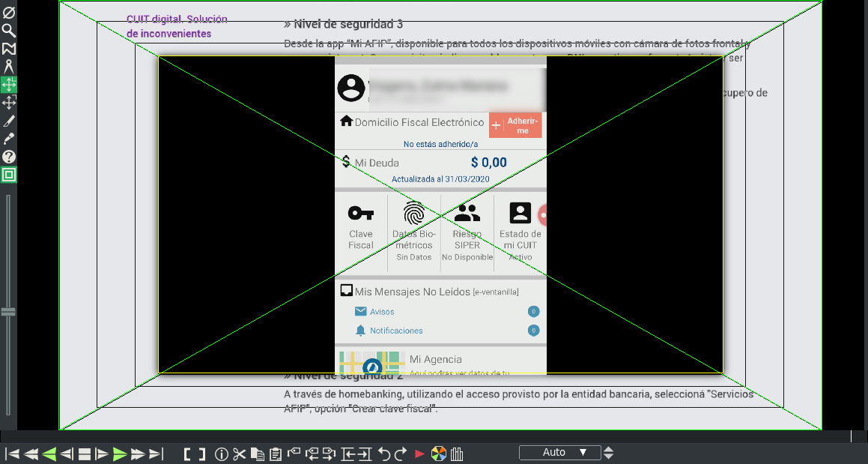868x464 pixels.
Task: Toggle the adjust camera automation tool
Action: click(9, 85)
